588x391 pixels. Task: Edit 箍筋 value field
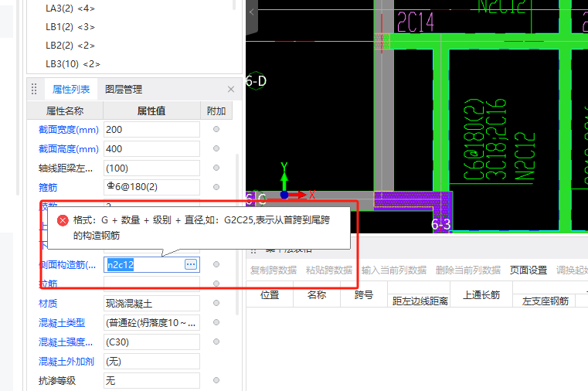pyautogui.click(x=151, y=187)
